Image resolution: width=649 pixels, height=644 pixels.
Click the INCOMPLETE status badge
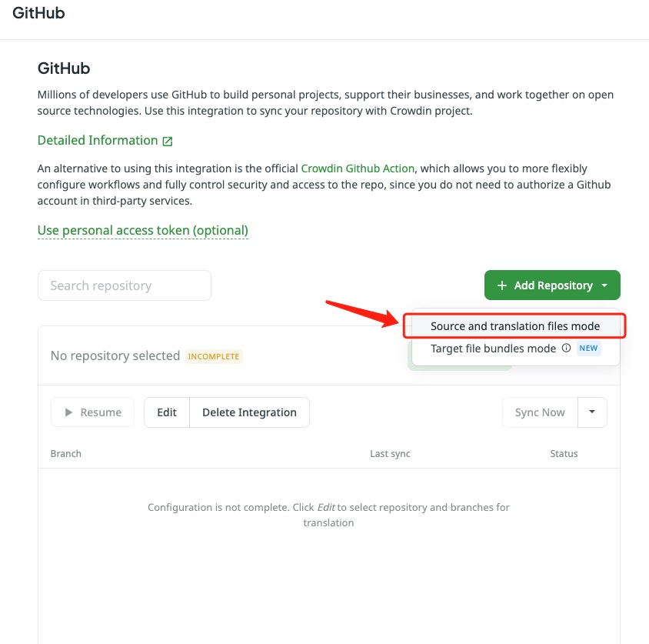214,356
